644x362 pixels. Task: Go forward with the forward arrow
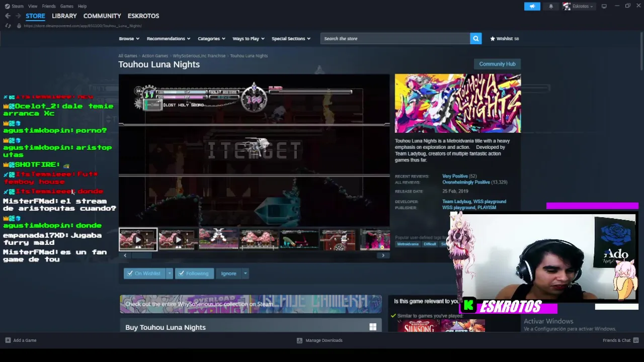pos(18,16)
